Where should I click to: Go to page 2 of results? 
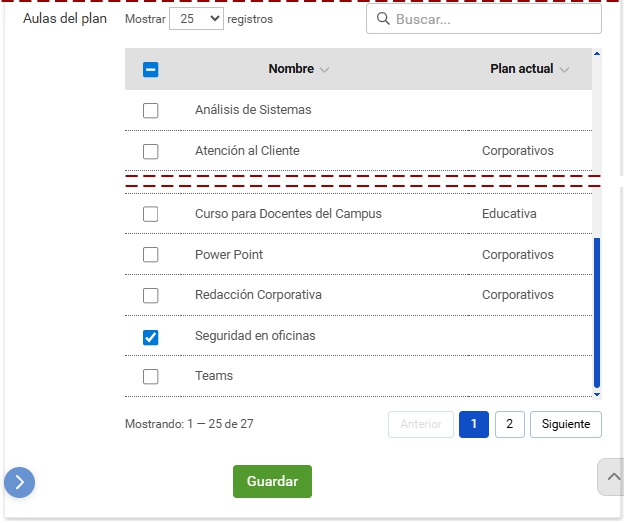coord(509,424)
